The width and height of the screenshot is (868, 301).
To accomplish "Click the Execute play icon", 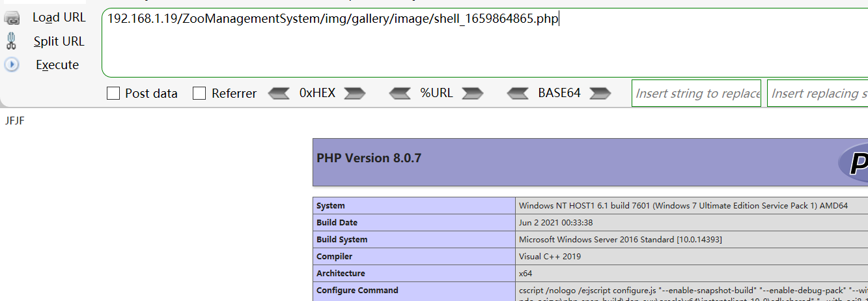I will click(x=12, y=64).
